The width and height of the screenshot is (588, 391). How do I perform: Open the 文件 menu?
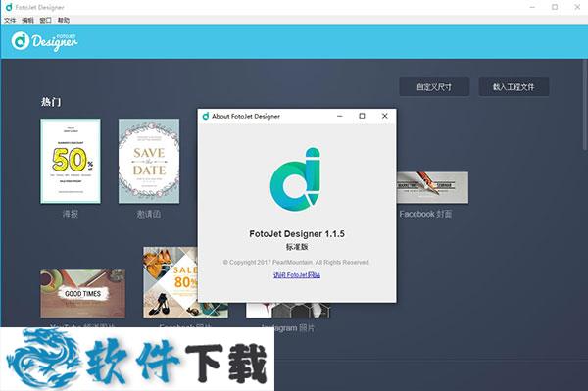point(10,20)
